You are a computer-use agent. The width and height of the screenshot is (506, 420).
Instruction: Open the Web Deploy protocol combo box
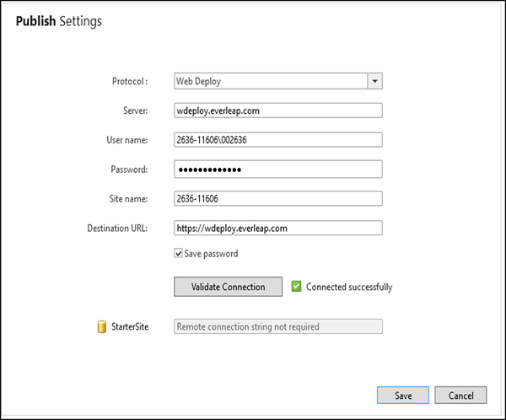click(x=270, y=81)
